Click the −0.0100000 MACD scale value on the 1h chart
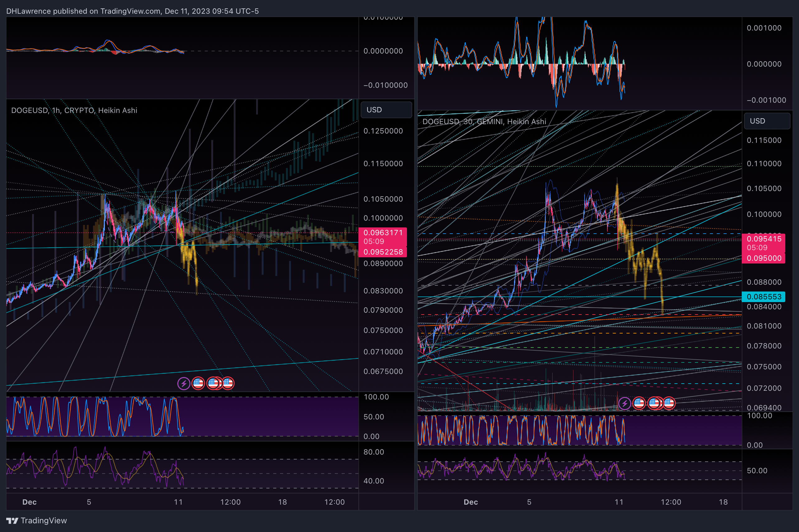Screen dimensions: 799x532 (x=385, y=85)
